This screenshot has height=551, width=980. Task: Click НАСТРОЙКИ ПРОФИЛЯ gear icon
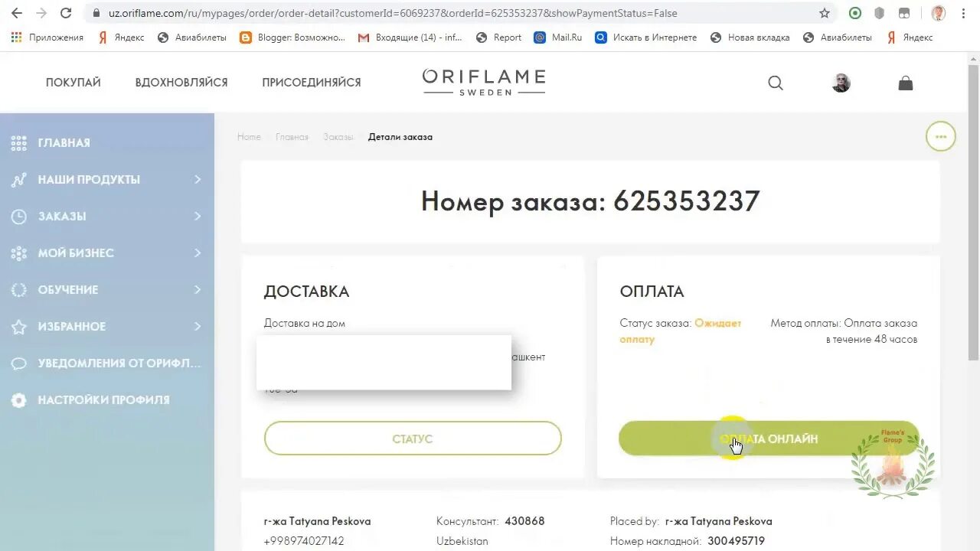[19, 400]
